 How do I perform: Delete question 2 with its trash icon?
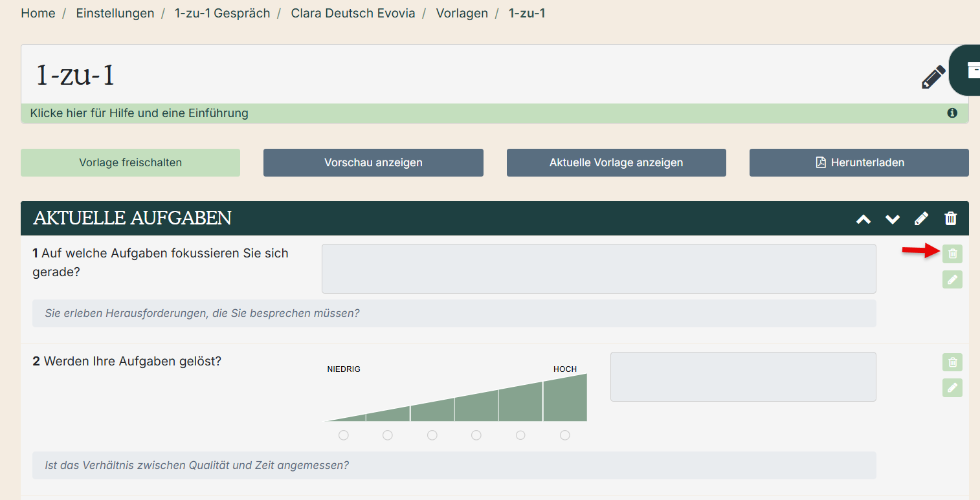click(952, 362)
